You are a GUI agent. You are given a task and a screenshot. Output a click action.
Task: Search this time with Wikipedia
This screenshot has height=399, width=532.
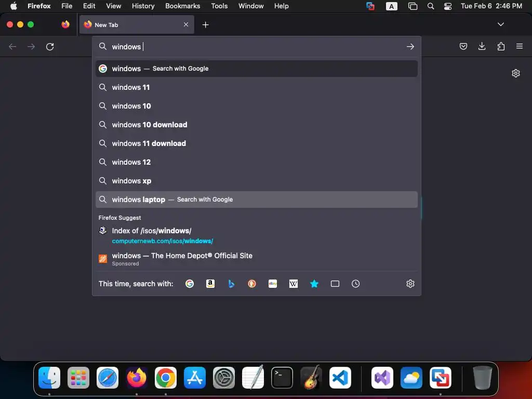point(294,284)
